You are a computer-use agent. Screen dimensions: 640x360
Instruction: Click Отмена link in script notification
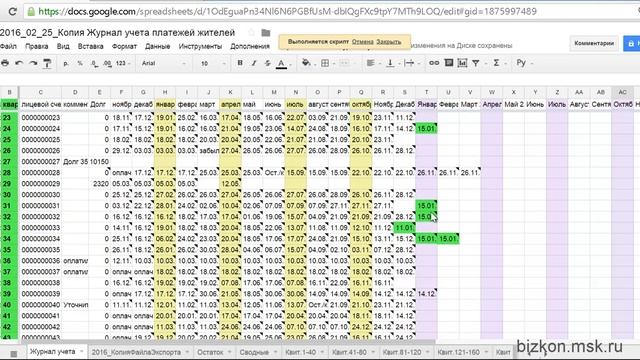pyautogui.click(x=362, y=42)
